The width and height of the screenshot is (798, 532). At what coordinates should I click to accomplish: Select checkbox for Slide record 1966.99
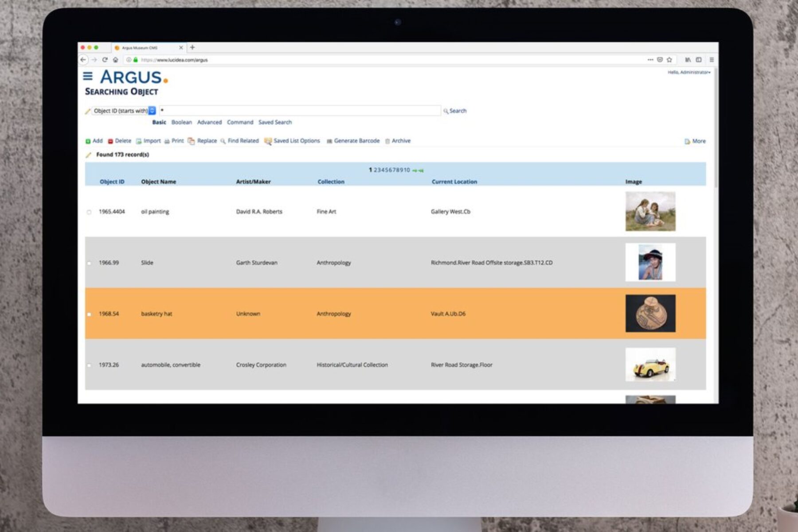pos(89,263)
